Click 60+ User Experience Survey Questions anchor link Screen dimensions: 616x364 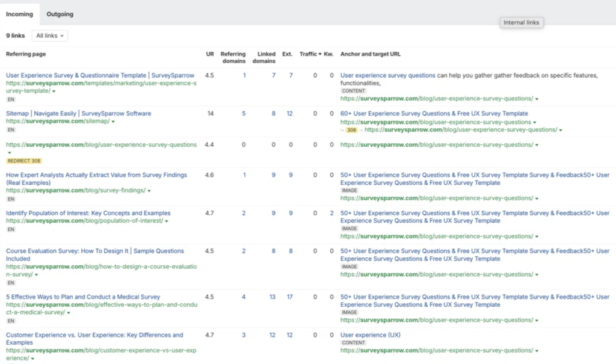click(x=434, y=113)
